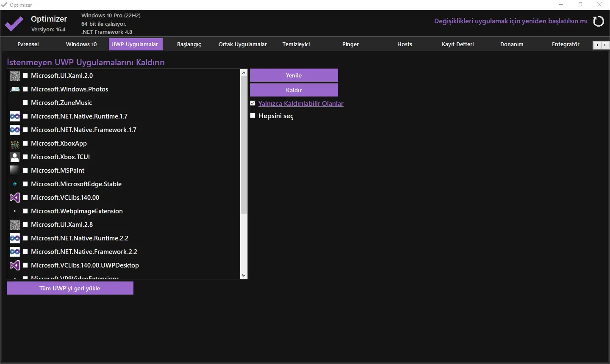
Task: Click the Microsoft.VCLibs.140.00.UWPDesktop icon
Action: click(x=15, y=265)
